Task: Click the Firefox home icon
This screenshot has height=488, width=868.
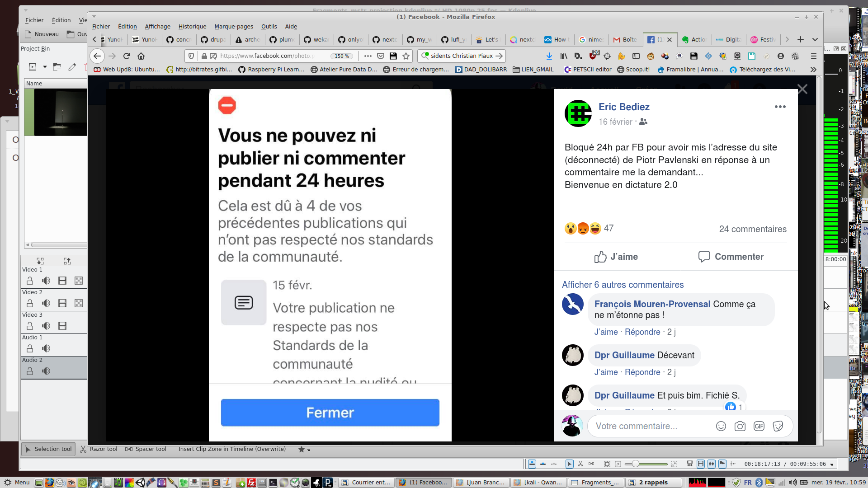Action: (x=141, y=56)
